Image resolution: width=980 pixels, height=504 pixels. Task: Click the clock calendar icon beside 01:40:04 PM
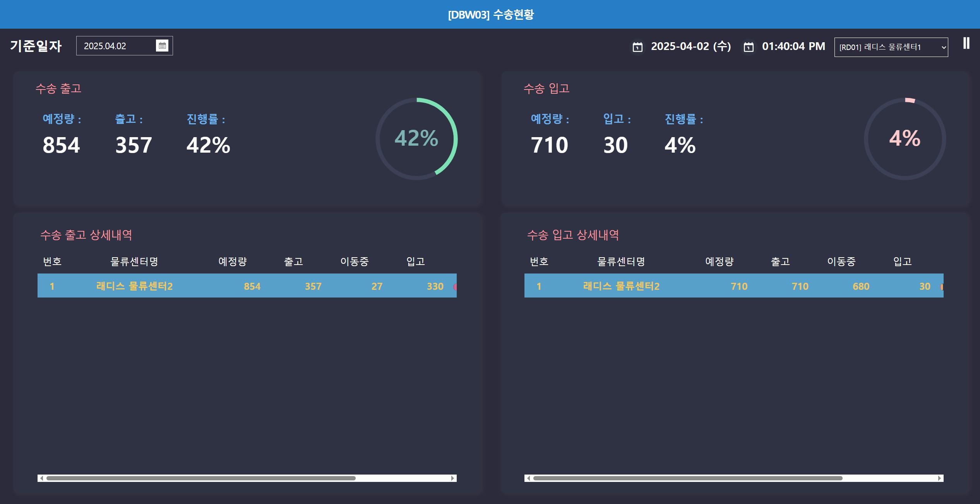click(749, 47)
